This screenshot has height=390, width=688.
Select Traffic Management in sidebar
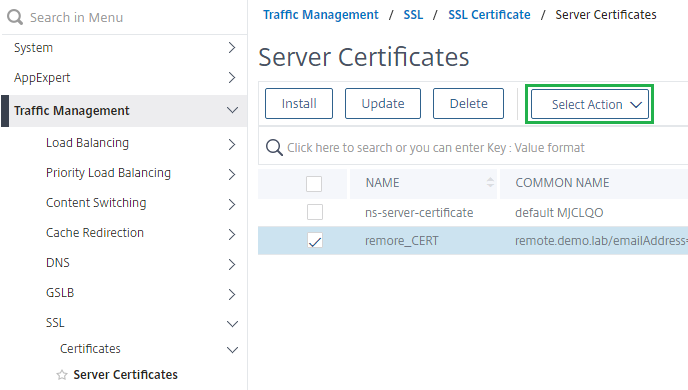tap(72, 111)
